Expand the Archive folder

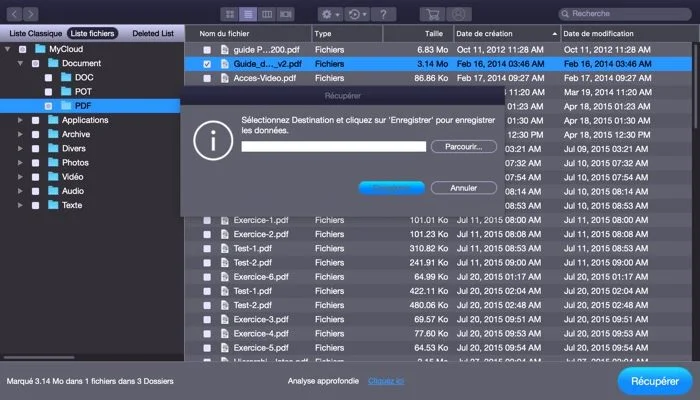(x=21, y=134)
